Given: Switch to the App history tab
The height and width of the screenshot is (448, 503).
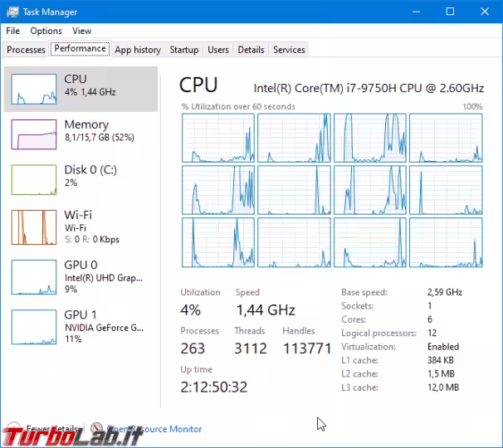Looking at the screenshot, I should 138,50.
